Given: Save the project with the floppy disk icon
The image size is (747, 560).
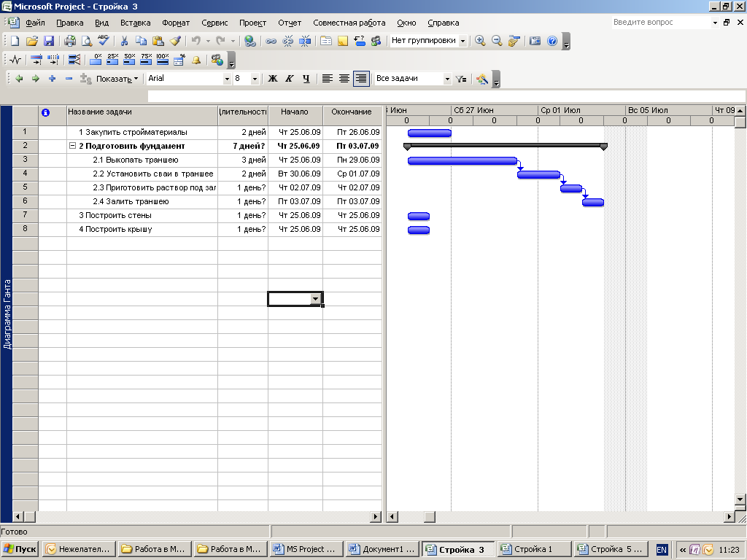Looking at the screenshot, I should (x=49, y=41).
